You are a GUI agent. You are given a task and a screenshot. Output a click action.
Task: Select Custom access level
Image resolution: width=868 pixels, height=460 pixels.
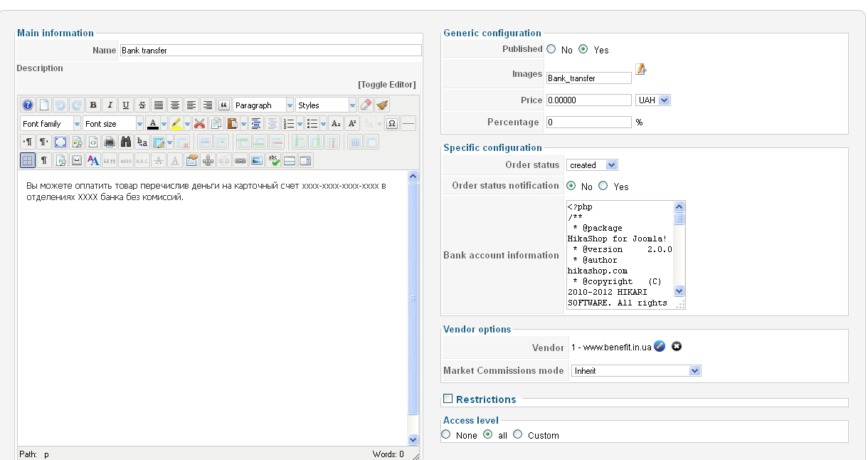click(517, 434)
